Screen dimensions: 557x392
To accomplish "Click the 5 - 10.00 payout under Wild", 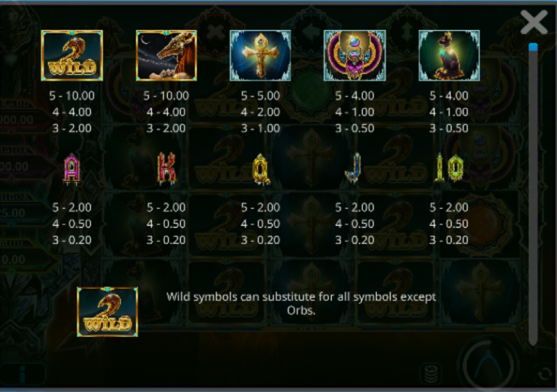I will [72, 95].
